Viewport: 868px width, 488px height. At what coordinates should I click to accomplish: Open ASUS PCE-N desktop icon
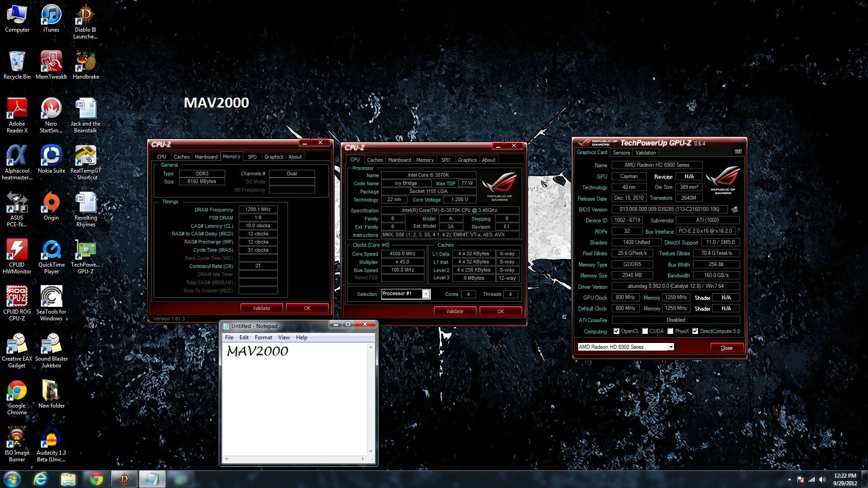(x=17, y=210)
